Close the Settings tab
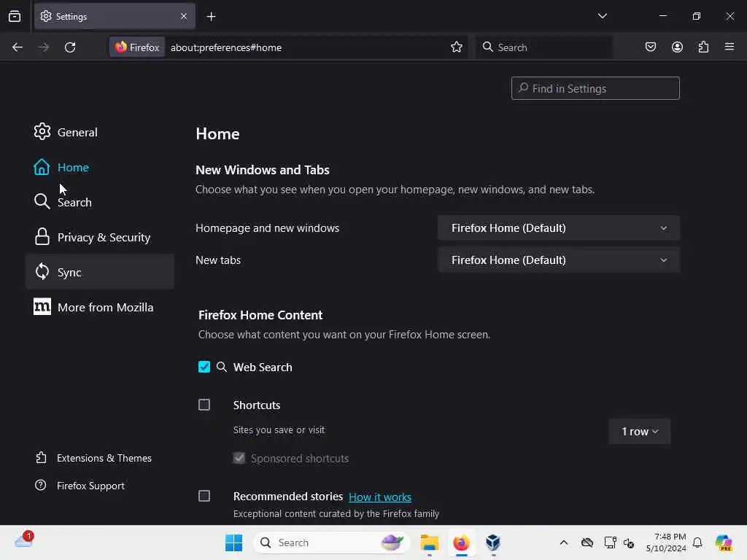 184,16
